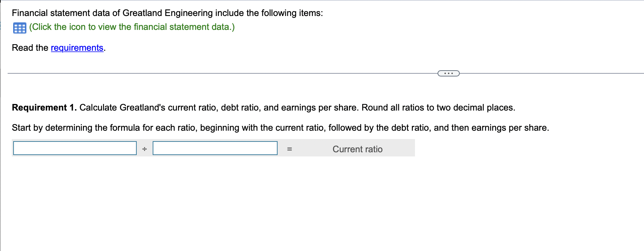Image resolution: width=644 pixels, height=251 pixels.
Task: Click the financial statement data grid icon
Action: (x=19, y=27)
